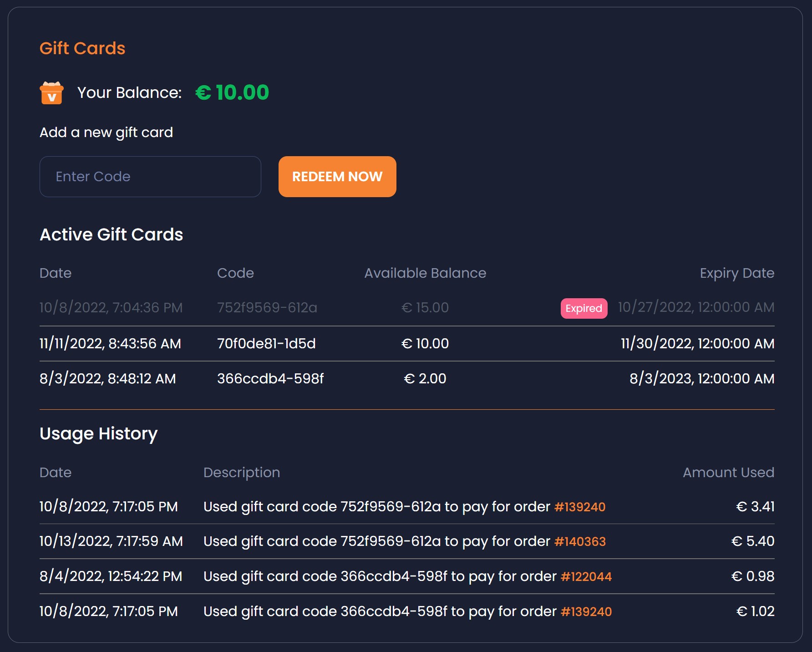This screenshot has width=812, height=652.
Task: Open order #122044 link
Action: tap(586, 576)
